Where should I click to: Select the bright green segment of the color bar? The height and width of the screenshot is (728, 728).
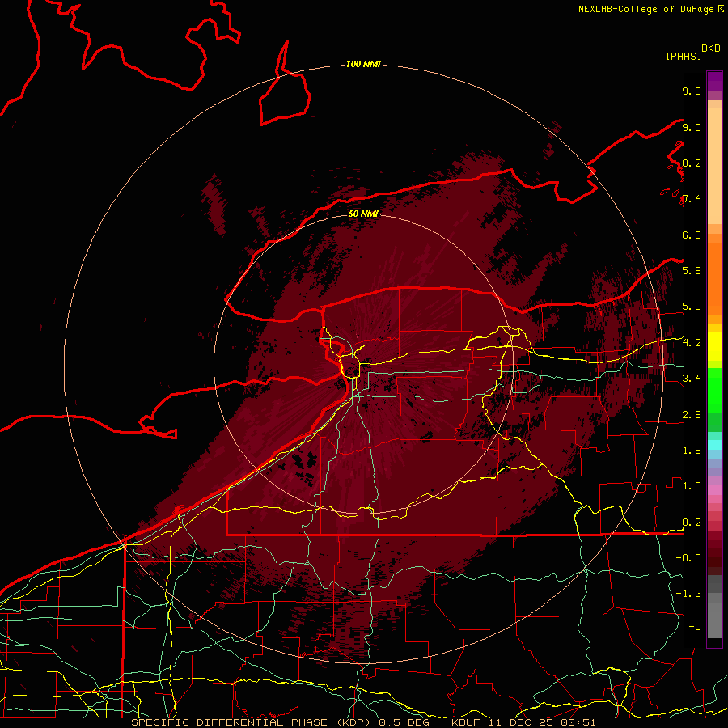714,391
